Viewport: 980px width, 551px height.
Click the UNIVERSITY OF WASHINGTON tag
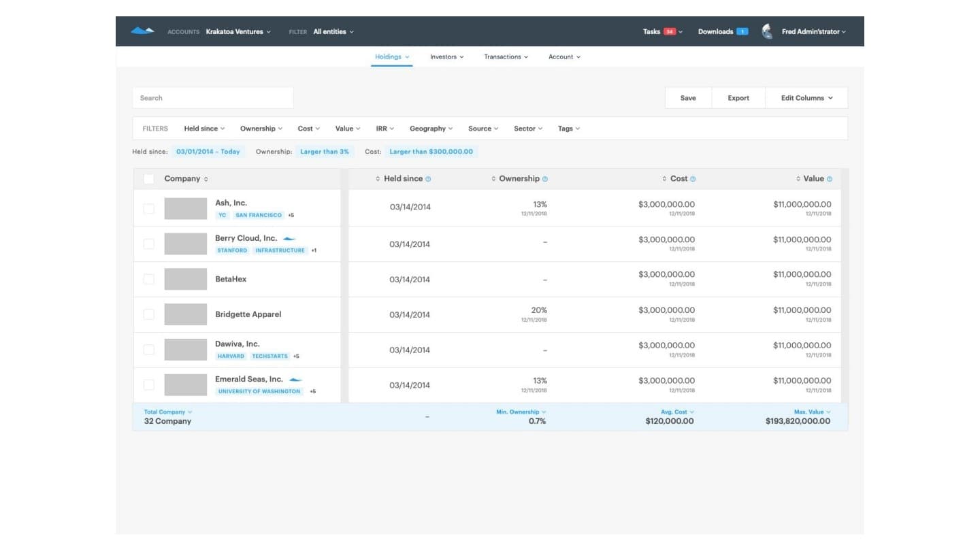(259, 392)
